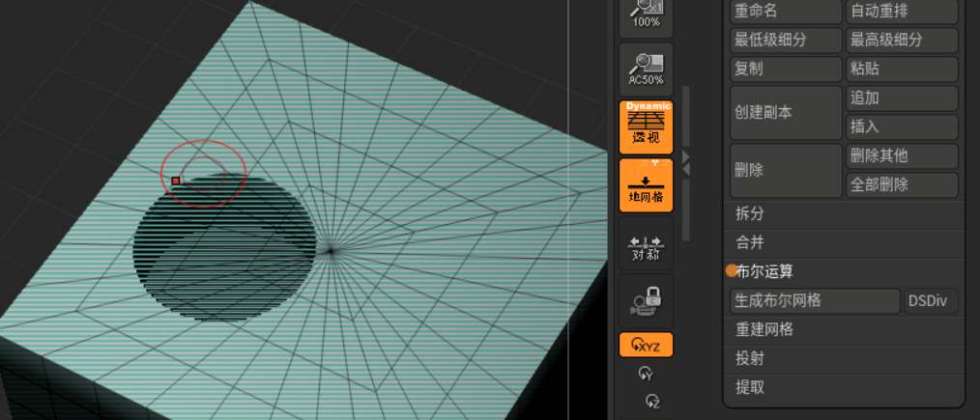Image resolution: width=980 pixels, height=420 pixels.
Task: Click the 全部删除 delete all button
Action: pos(902,185)
